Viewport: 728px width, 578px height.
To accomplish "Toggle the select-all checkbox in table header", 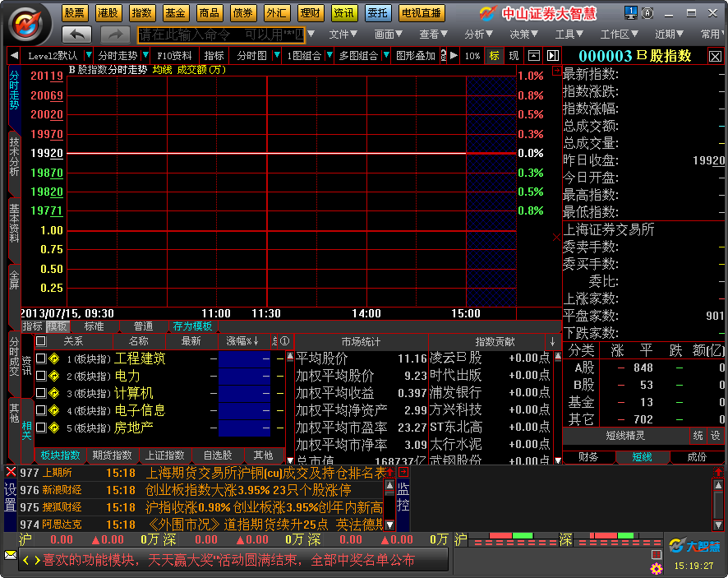I will pyautogui.click(x=41, y=340).
